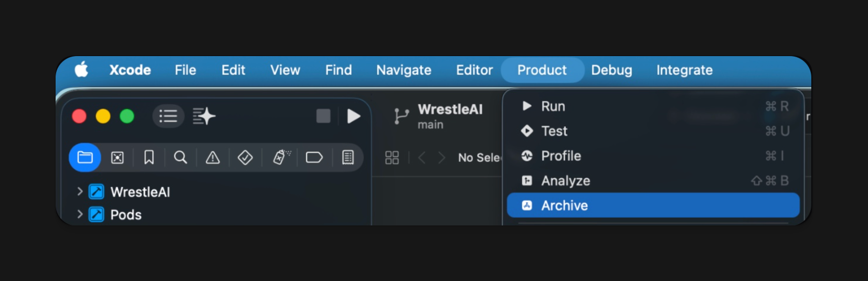The image size is (868, 281).
Task: Open the Bookmark navigator
Action: point(149,157)
